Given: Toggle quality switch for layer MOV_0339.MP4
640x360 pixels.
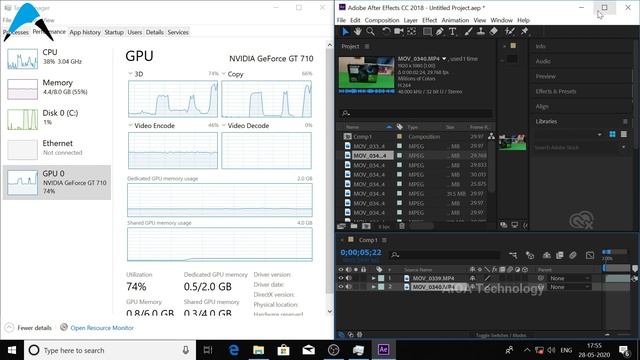Looking at the screenshot, I should tap(487, 278).
